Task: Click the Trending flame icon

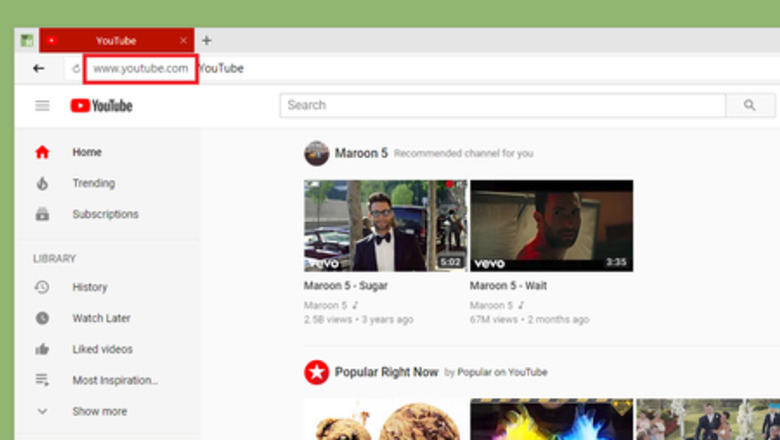Action: tap(42, 183)
